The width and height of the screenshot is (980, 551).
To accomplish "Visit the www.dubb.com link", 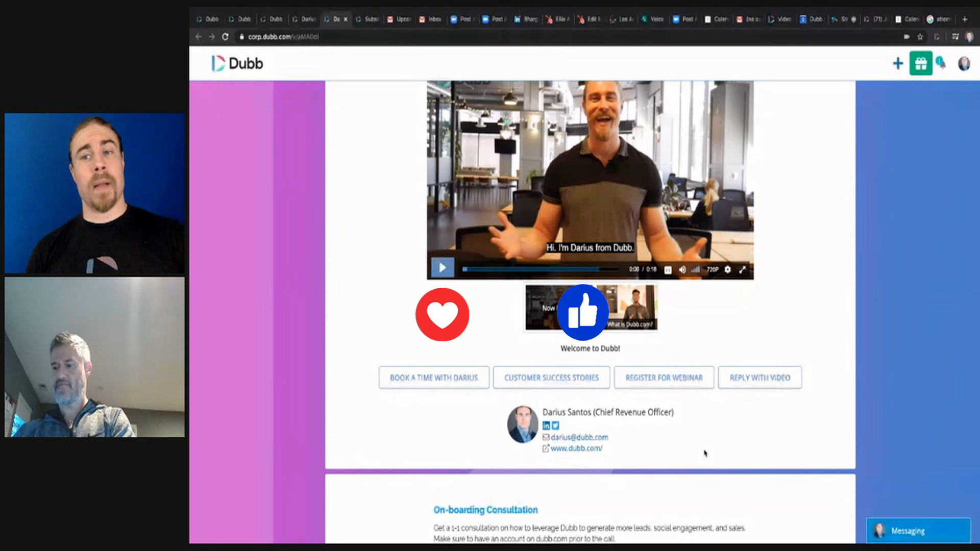I will point(576,448).
